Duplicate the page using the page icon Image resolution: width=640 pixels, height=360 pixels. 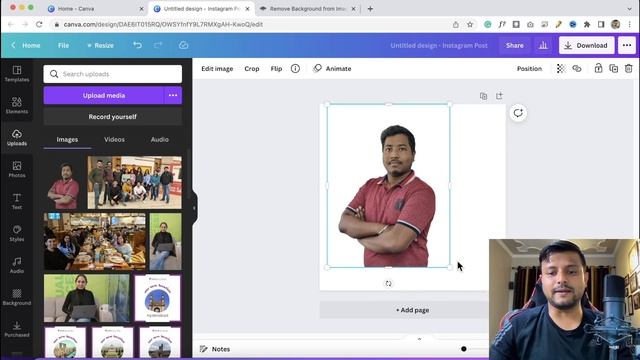coord(483,96)
